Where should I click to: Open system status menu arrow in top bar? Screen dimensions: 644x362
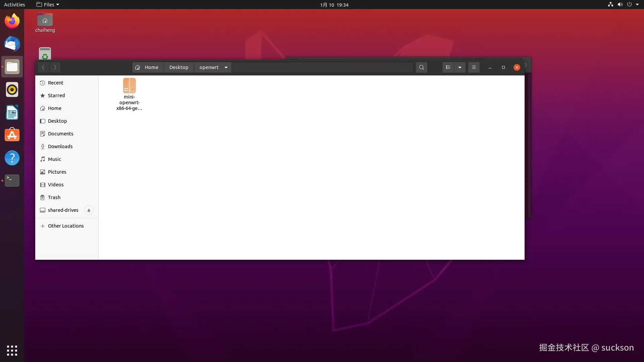click(637, 5)
